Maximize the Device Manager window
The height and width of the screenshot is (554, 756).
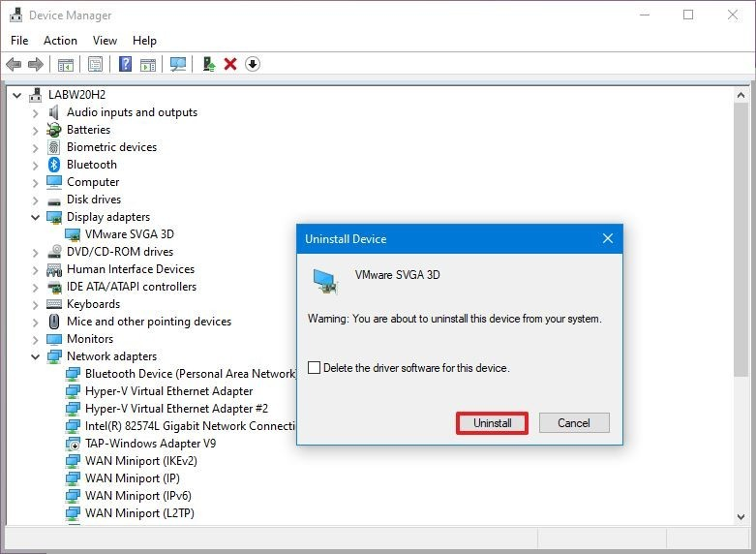[688, 15]
